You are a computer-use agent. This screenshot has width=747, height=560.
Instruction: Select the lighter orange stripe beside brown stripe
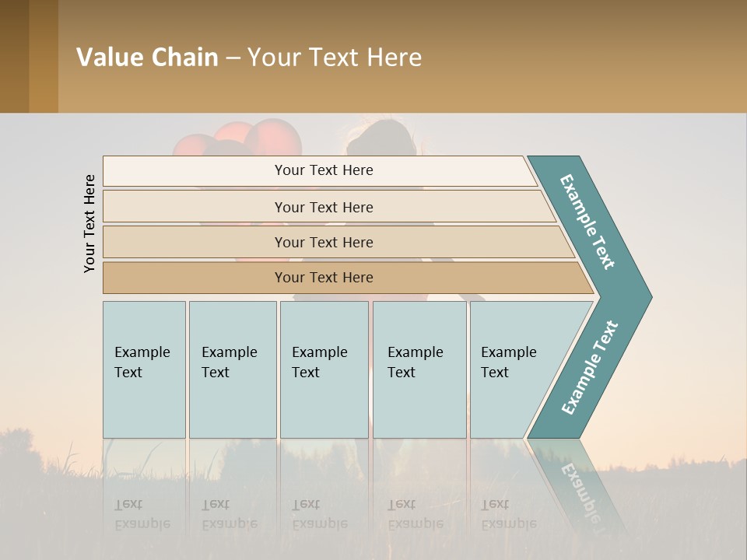point(43,56)
